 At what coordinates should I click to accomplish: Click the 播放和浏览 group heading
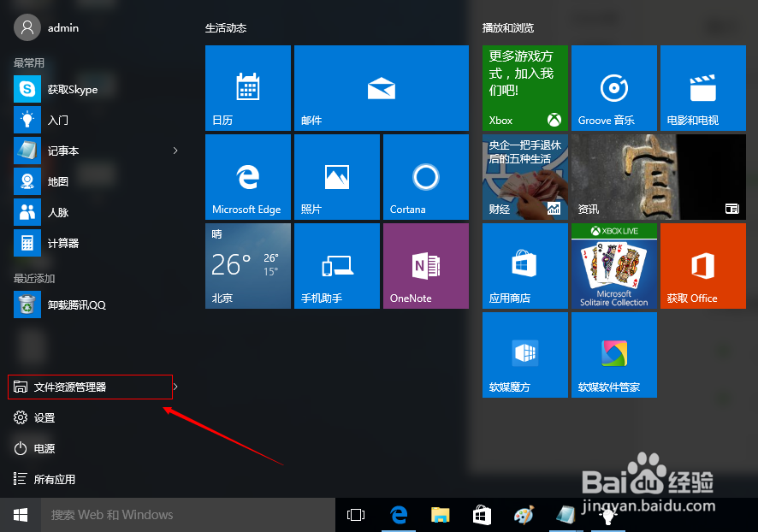508,28
